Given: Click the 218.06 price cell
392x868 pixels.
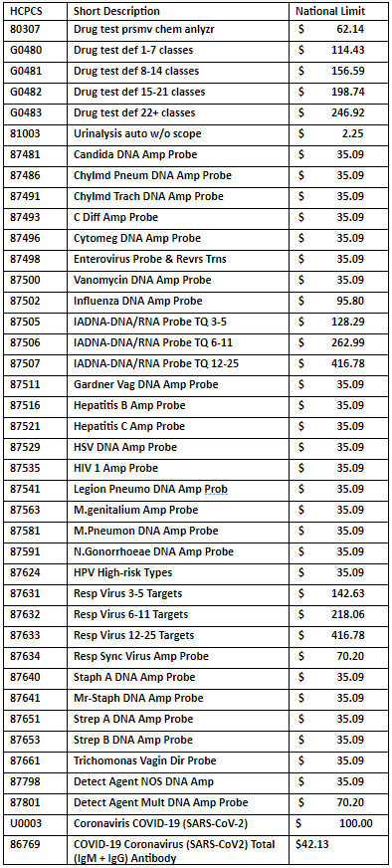Looking at the screenshot, I should point(338,614).
